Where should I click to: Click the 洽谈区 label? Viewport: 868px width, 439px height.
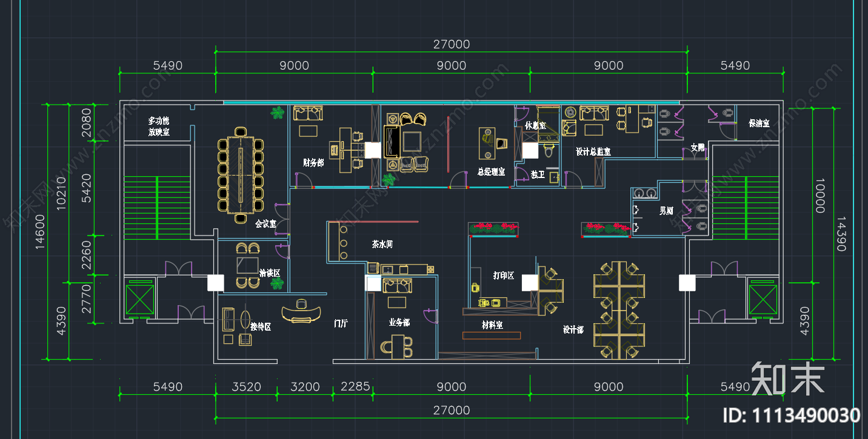[270, 273]
